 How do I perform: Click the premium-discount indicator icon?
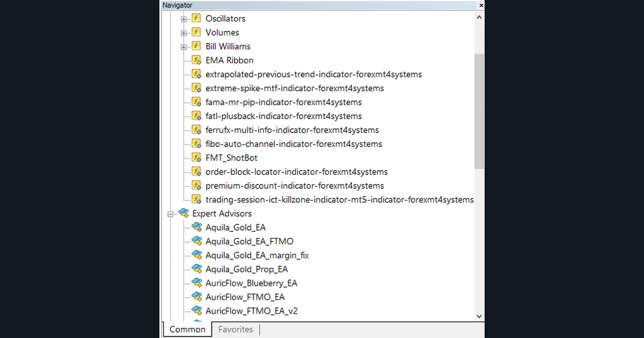point(197,186)
